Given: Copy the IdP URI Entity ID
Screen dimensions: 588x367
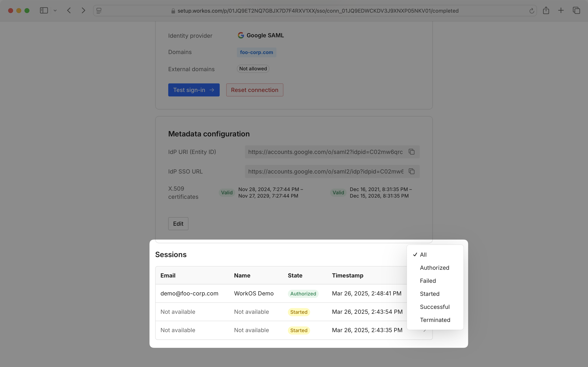Looking at the screenshot, I should pyautogui.click(x=411, y=152).
